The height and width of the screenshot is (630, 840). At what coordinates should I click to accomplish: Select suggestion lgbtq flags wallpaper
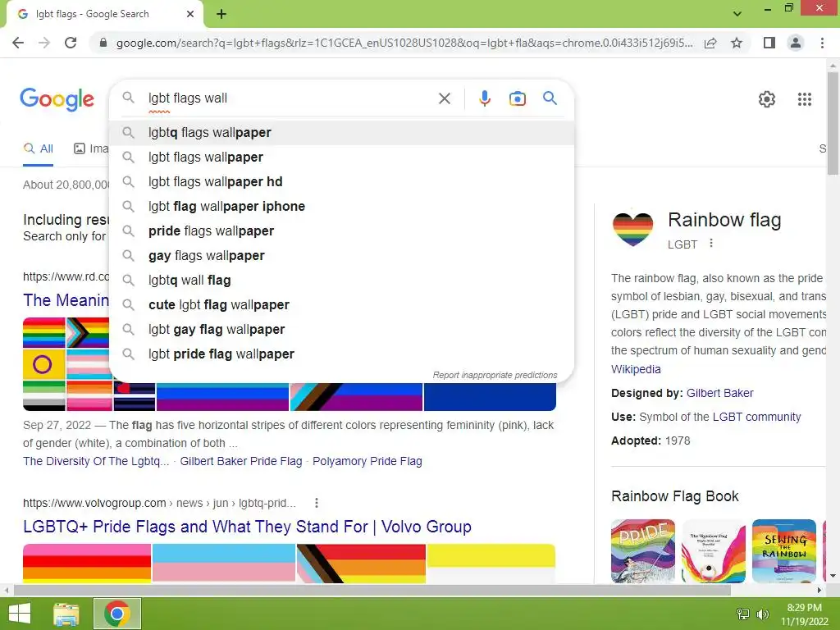[x=342, y=132]
